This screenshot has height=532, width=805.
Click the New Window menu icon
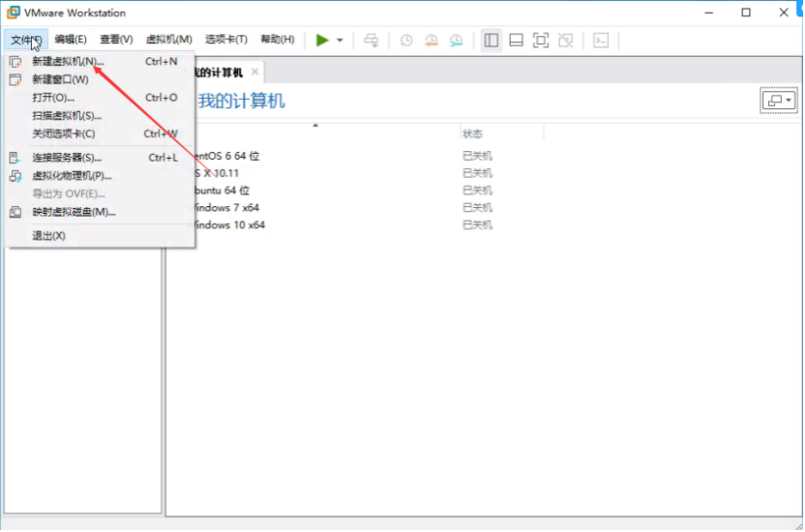(x=15, y=79)
